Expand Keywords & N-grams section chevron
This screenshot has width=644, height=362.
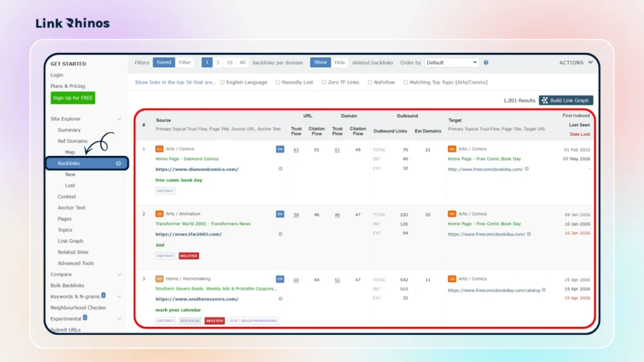pyautogui.click(x=119, y=297)
